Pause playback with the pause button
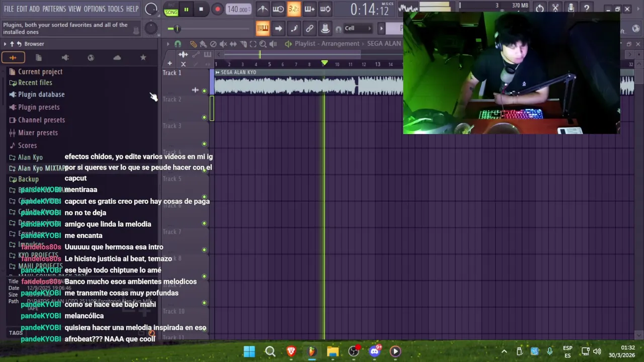 [x=186, y=9]
